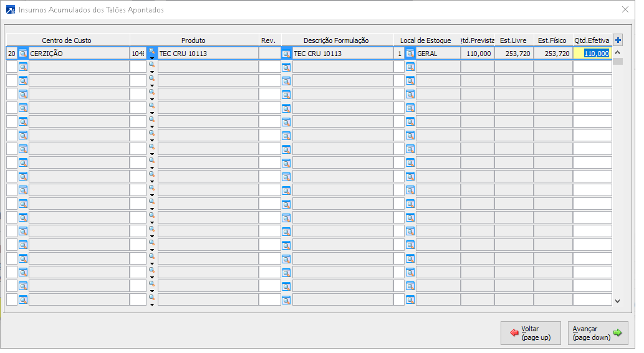Click the green arrow on the Avançar button
Viewport: 644px width, 353px height.
[x=617, y=333]
